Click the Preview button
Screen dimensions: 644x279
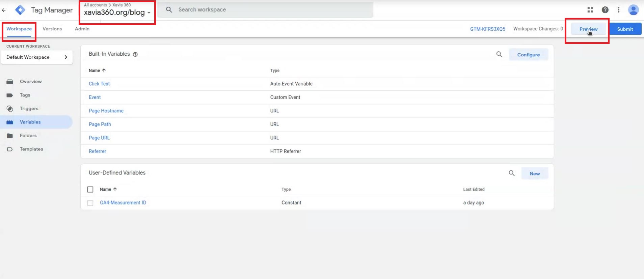point(589,29)
